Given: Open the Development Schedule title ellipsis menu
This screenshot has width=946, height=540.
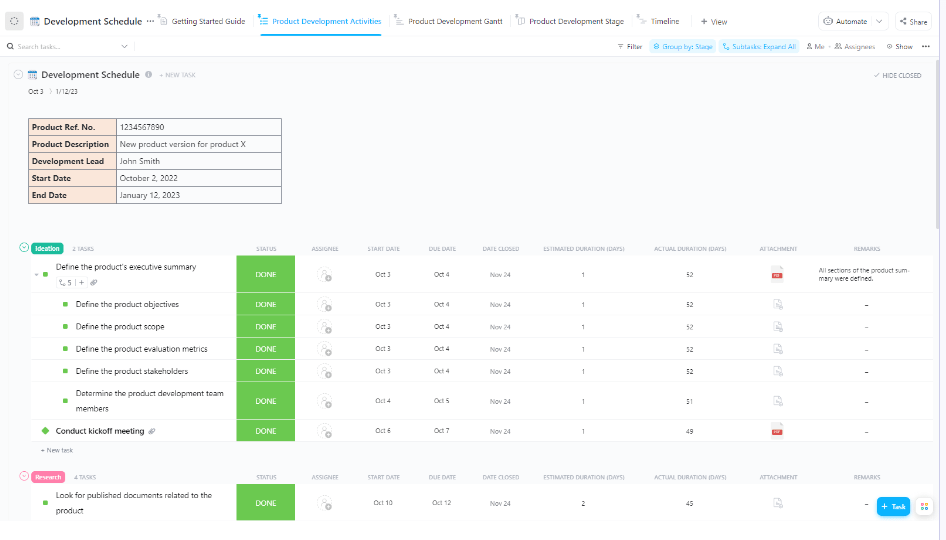Looking at the screenshot, I should coord(150,21).
